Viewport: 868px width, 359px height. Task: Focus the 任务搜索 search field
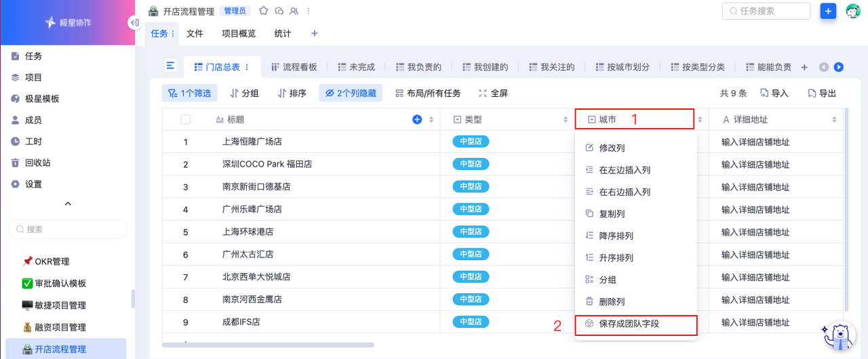(x=766, y=11)
